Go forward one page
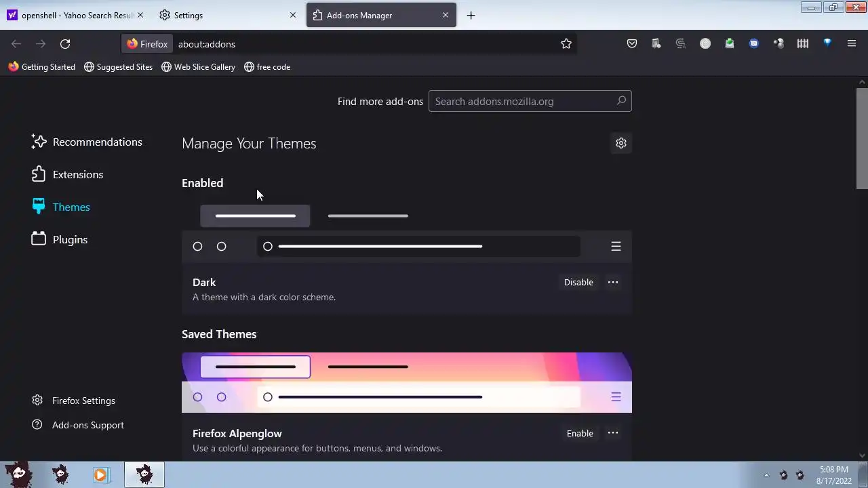The width and height of the screenshot is (868, 488). pos(41,44)
